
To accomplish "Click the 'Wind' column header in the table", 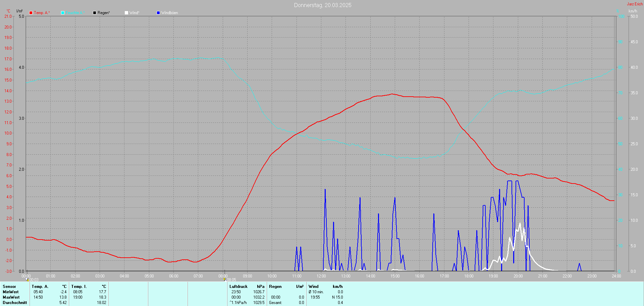I will 314,287.
